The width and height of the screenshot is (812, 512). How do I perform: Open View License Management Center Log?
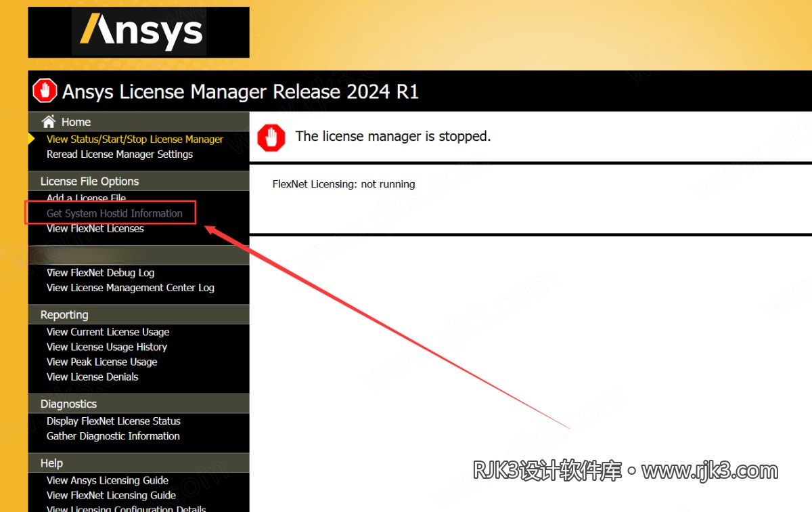tap(130, 288)
